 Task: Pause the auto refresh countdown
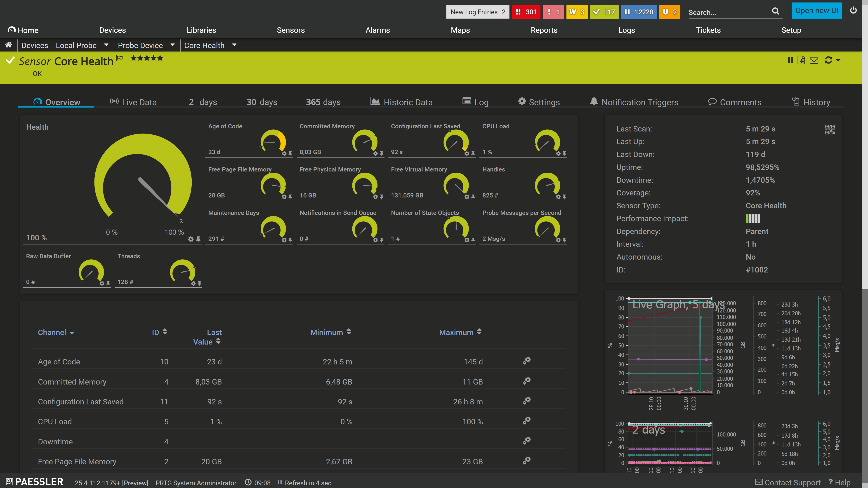click(280, 482)
